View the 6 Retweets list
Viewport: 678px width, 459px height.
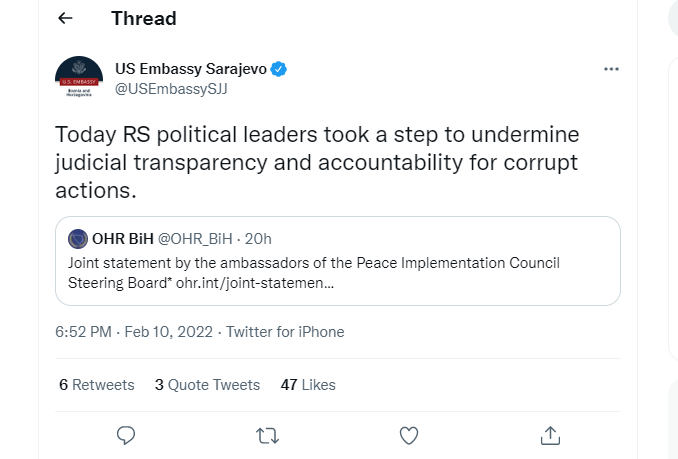[96, 384]
